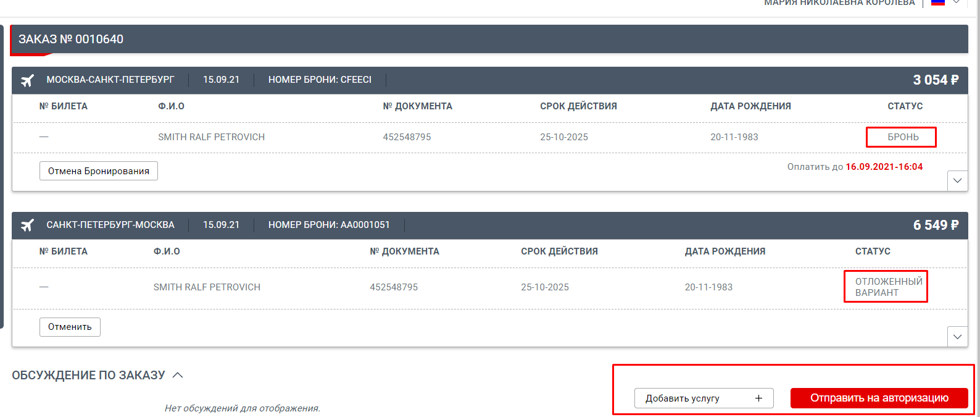Click payment deadline 16.09.2021-16:04

coord(884,167)
